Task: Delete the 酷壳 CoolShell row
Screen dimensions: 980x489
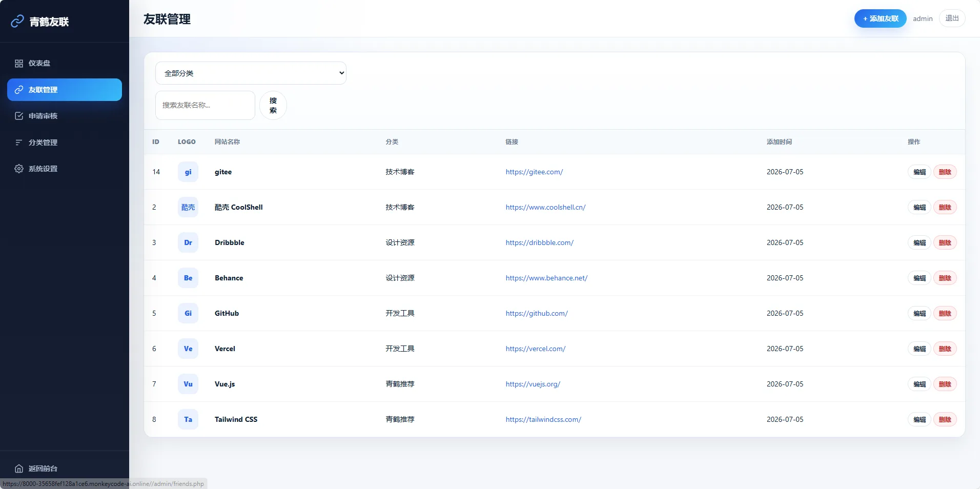Action: pyautogui.click(x=945, y=207)
